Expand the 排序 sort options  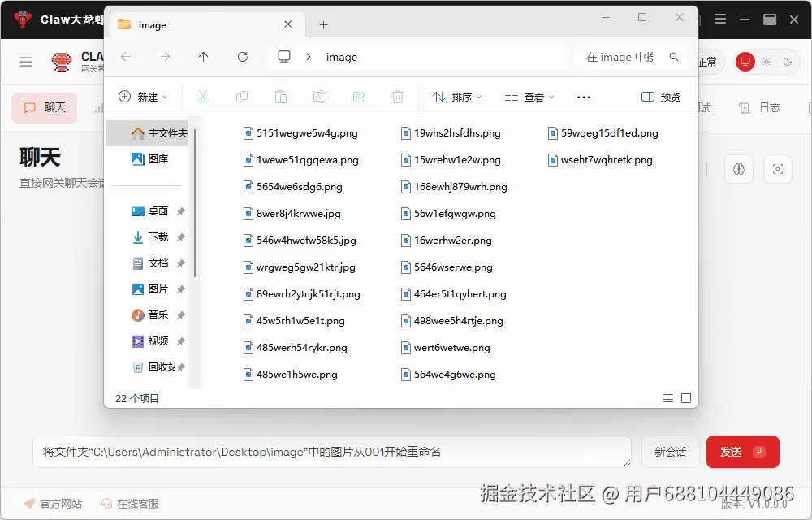[456, 97]
